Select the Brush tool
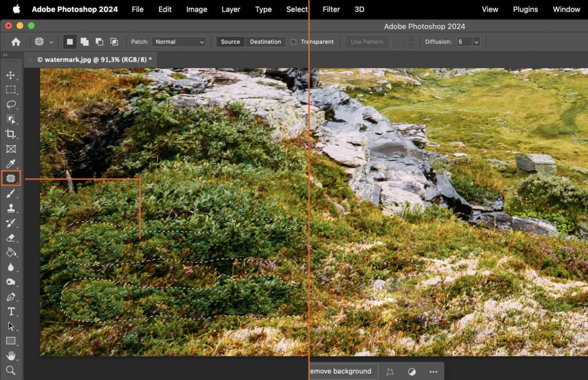588x380 pixels. 11,193
